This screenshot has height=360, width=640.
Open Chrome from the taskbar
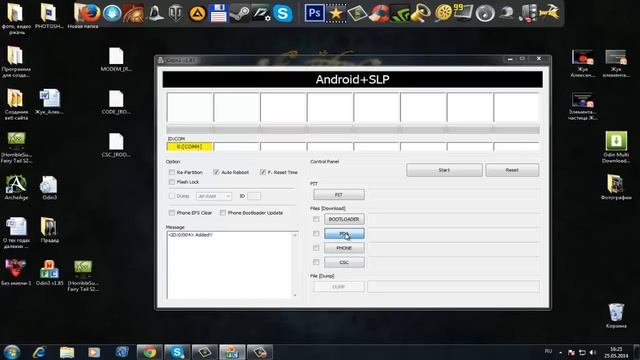149,352
